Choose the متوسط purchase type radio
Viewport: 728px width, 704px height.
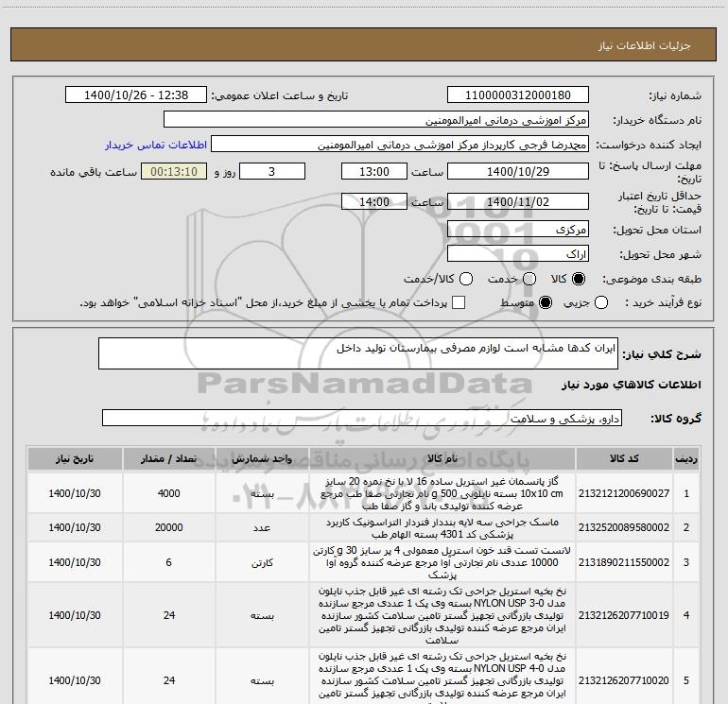point(546,302)
